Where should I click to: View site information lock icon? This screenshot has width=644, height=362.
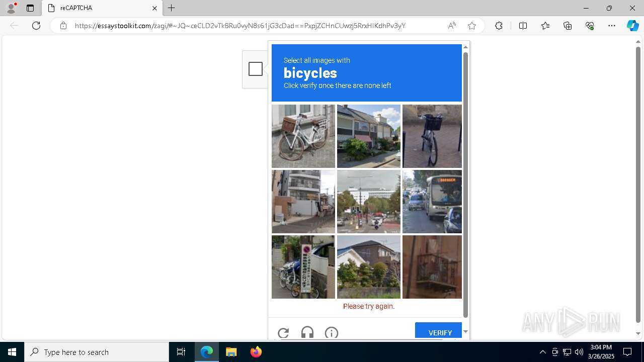[x=63, y=26]
